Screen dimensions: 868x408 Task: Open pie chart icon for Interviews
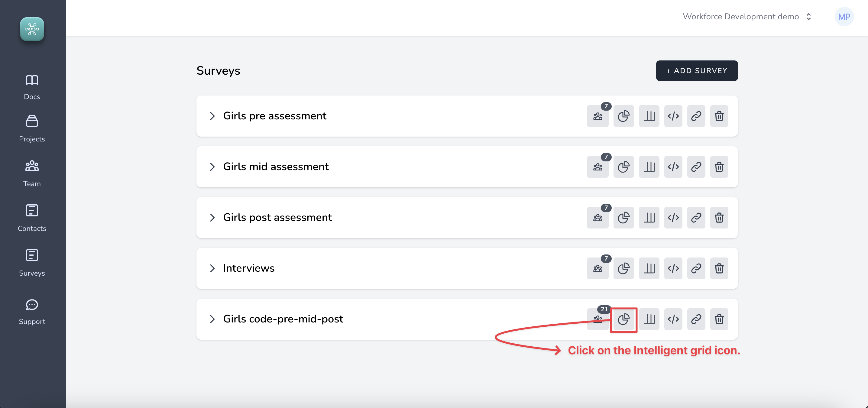623,268
